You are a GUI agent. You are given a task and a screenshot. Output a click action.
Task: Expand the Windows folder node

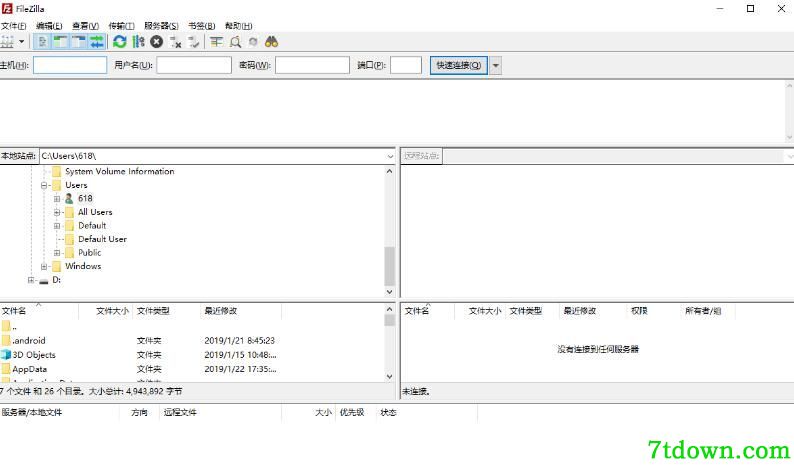click(44, 266)
